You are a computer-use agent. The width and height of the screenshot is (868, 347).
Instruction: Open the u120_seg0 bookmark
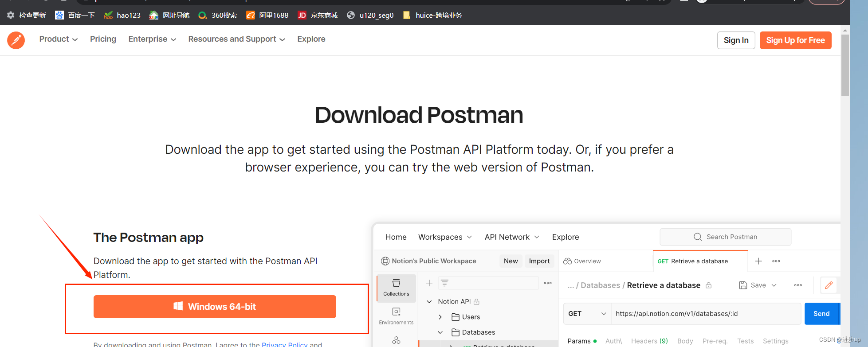[x=370, y=16]
